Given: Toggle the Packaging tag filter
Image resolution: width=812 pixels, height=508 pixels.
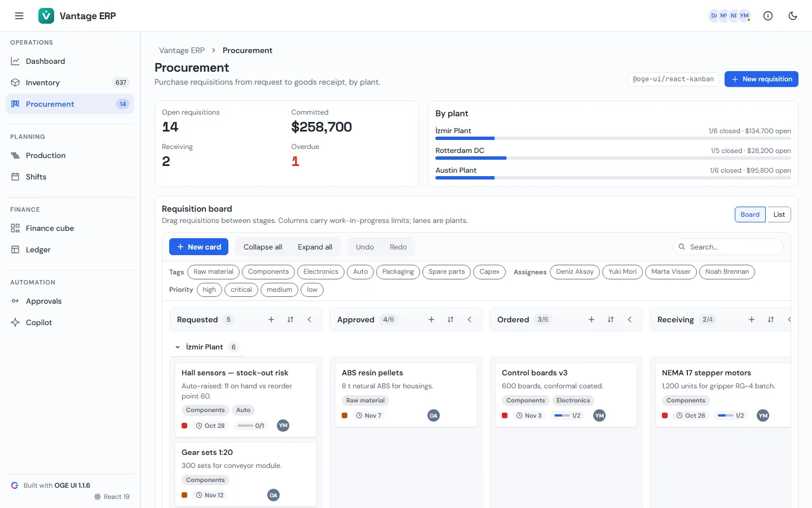Looking at the screenshot, I should coord(398,271).
